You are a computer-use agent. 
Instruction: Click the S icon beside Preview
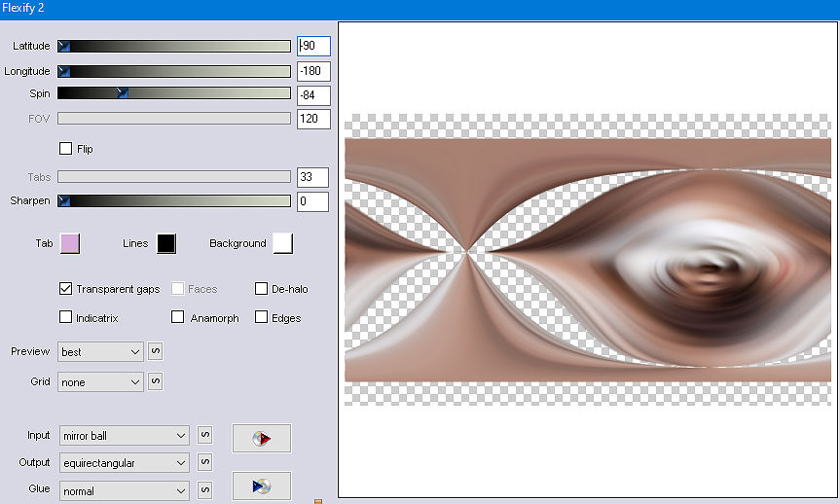point(156,351)
